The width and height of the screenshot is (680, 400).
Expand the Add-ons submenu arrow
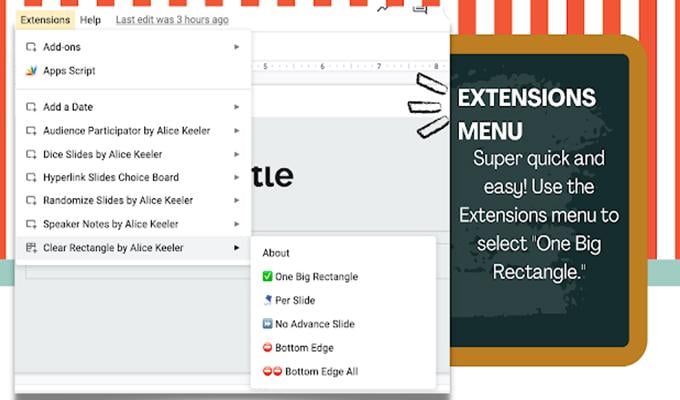click(x=237, y=47)
